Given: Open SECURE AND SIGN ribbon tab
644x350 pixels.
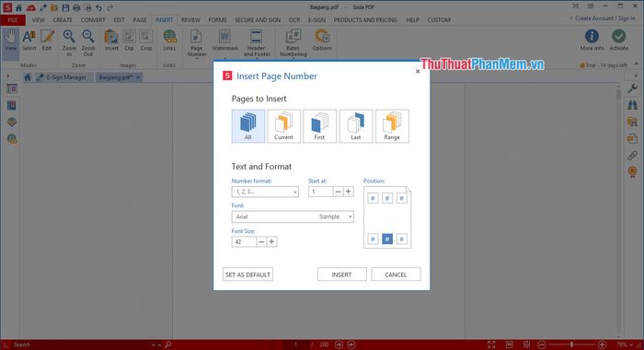Looking at the screenshot, I should [x=258, y=19].
